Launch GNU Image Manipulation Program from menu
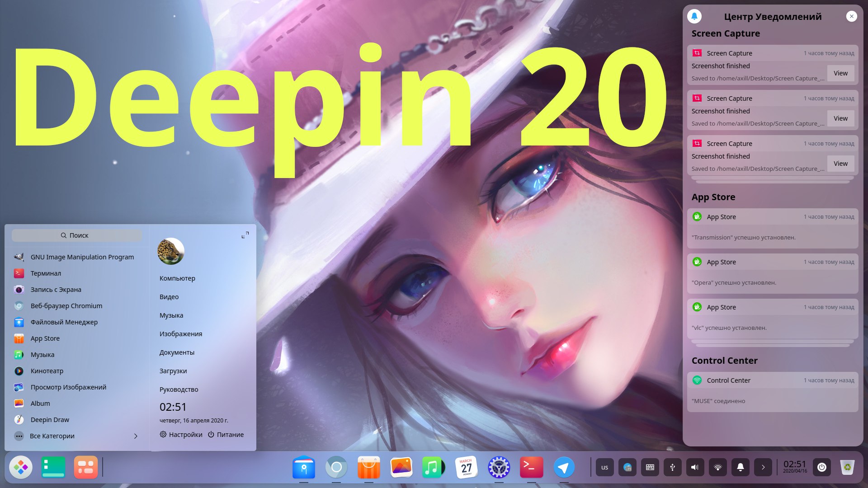This screenshot has width=868, height=488. pos(77,257)
